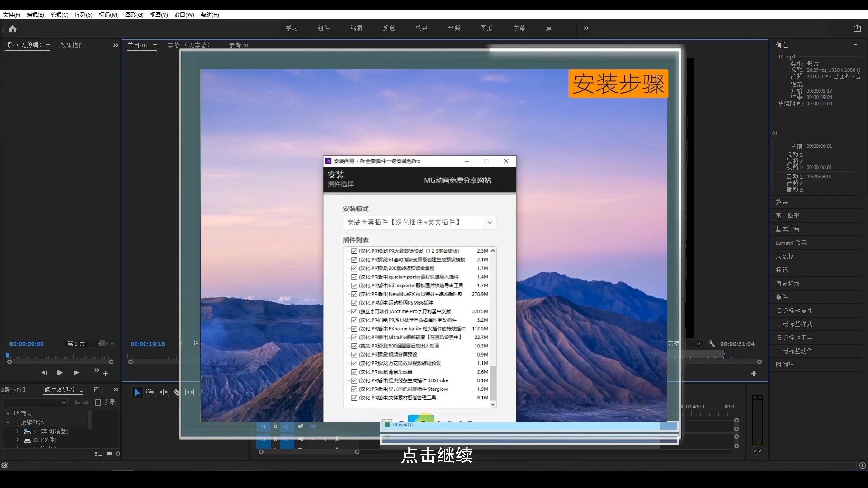Open the Lumetri 颜色 panel
This screenshot has width=868, height=488.
[x=791, y=243]
